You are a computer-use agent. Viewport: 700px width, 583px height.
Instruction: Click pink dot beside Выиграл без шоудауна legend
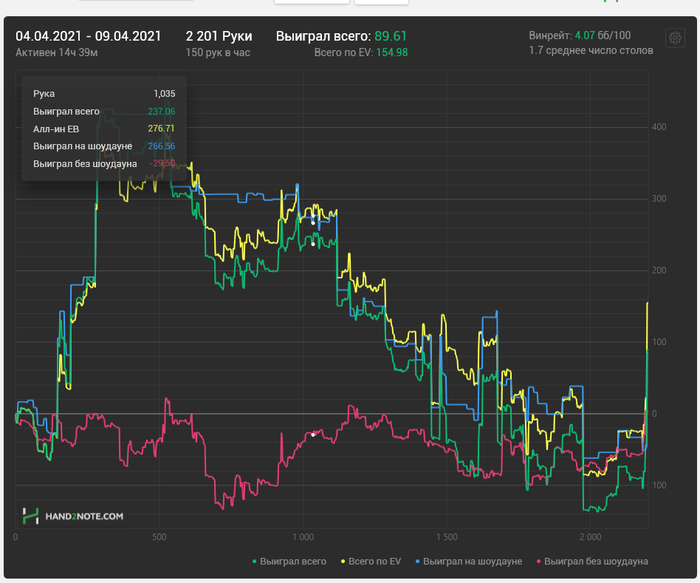(538, 562)
